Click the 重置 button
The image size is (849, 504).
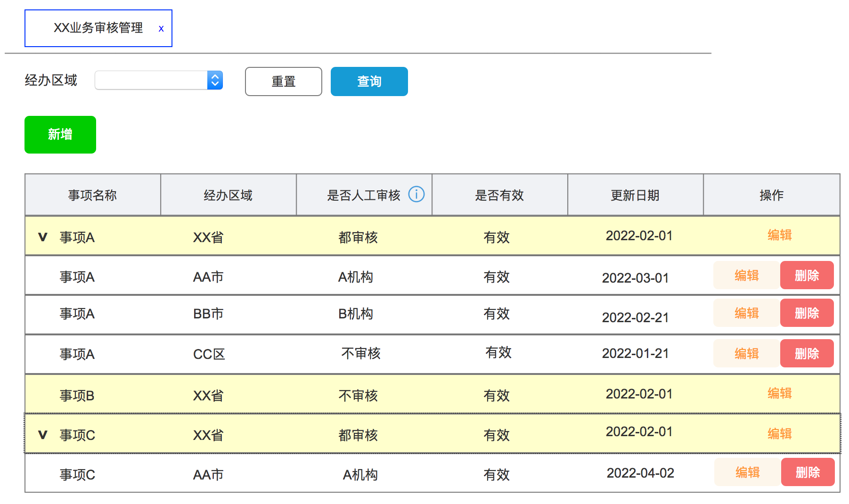click(x=284, y=81)
